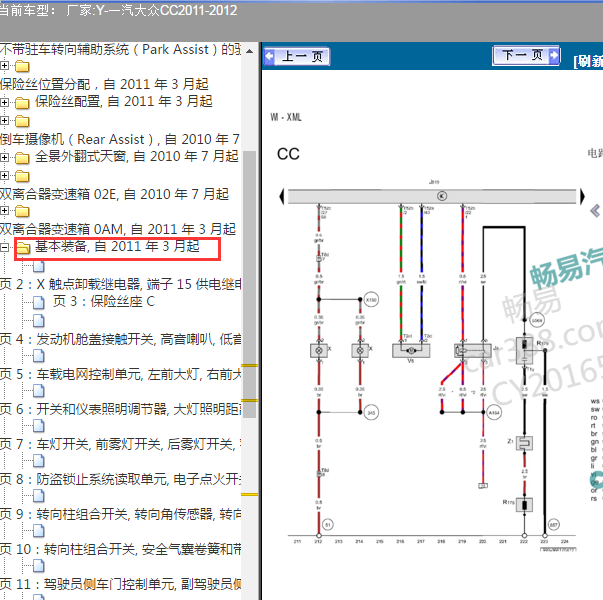Viewport: 603px width, 600px height.
Task: Click folder icon for 双离合器变速箱 0AM
Action: pyautogui.click(x=22, y=211)
